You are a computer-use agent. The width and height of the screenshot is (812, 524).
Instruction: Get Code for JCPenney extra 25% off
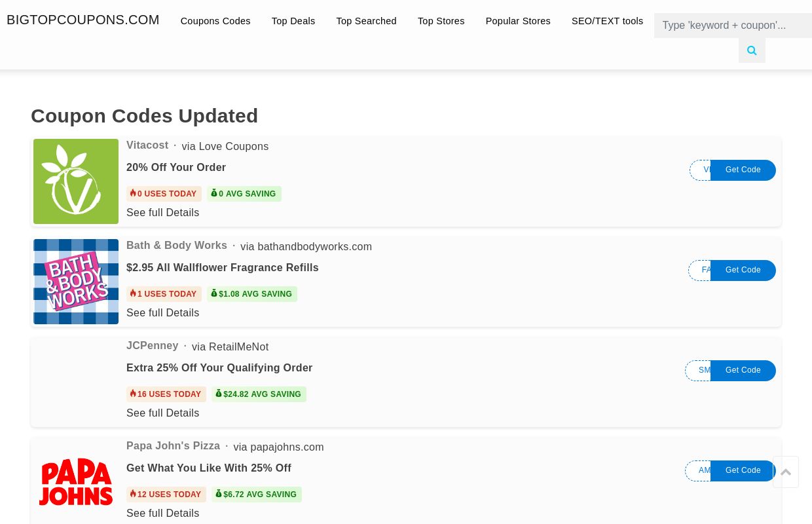[x=743, y=371]
